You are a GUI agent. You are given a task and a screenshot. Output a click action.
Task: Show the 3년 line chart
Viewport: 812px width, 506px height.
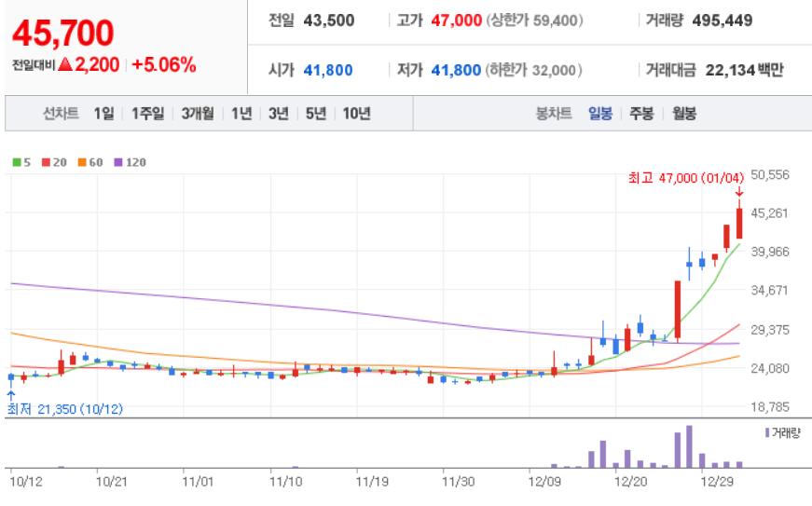coord(279,114)
